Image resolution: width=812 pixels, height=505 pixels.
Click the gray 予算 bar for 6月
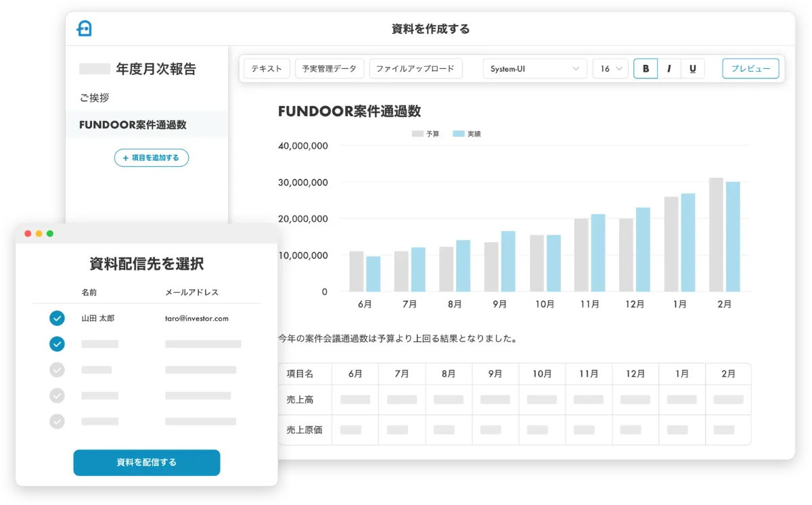[x=357, y=271]
